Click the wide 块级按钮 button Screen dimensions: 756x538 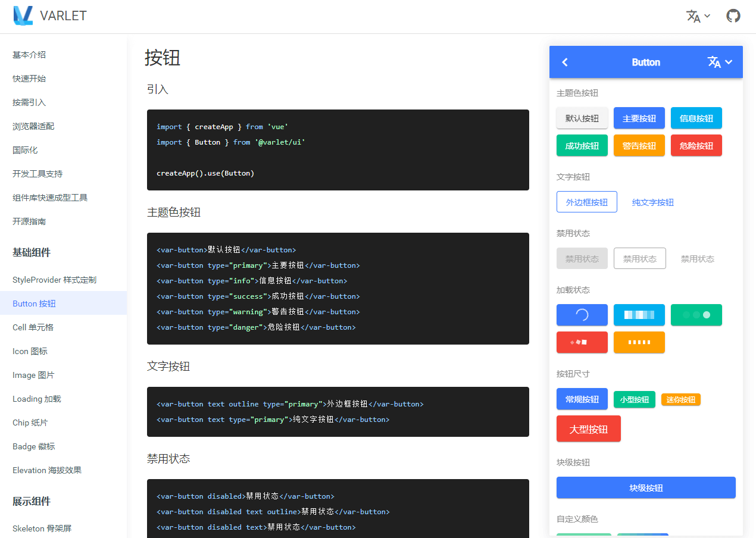(x=646, y=487)
